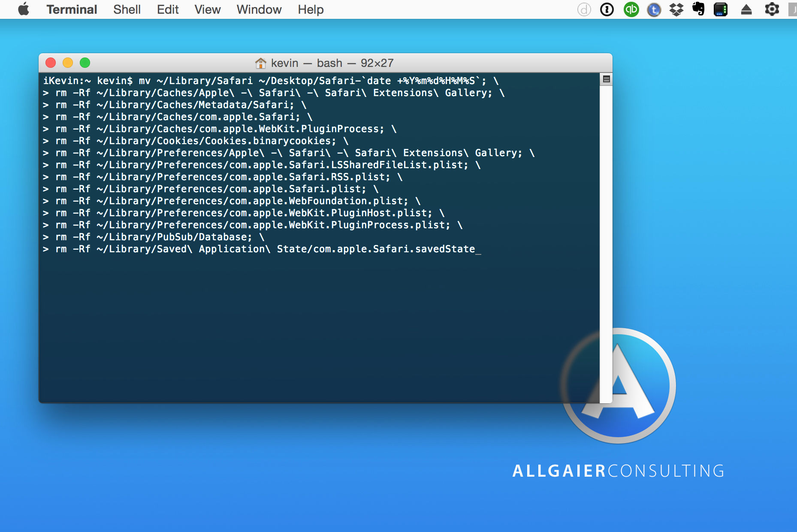797x532 pixels.
Task: Click the dark monitor menu bar icon
Action: [721, 9]
